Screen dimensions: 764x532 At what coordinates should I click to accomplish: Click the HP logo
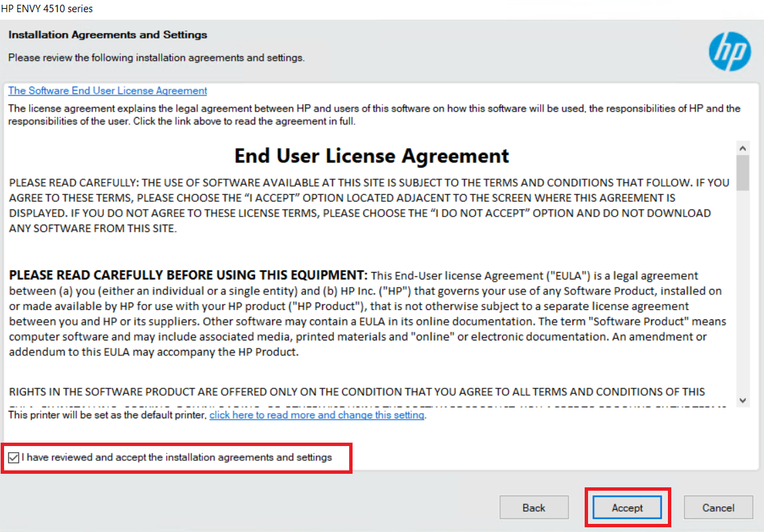729,51
